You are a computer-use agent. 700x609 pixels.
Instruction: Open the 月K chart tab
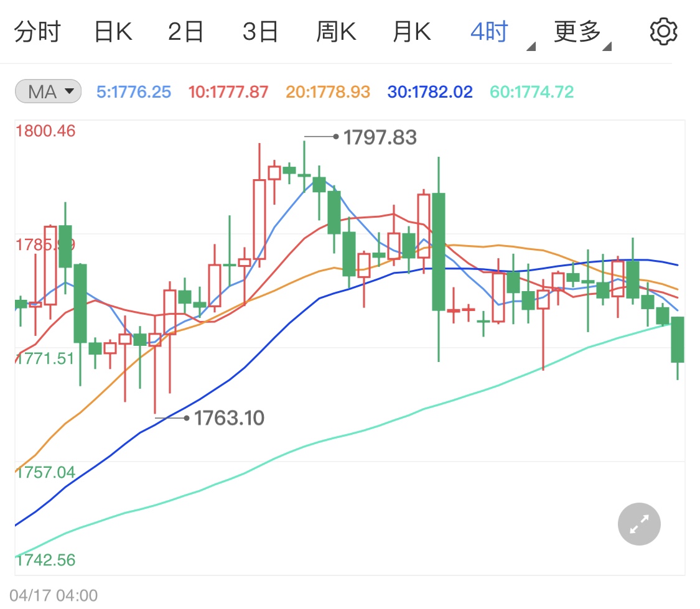[x=412, y=32]
